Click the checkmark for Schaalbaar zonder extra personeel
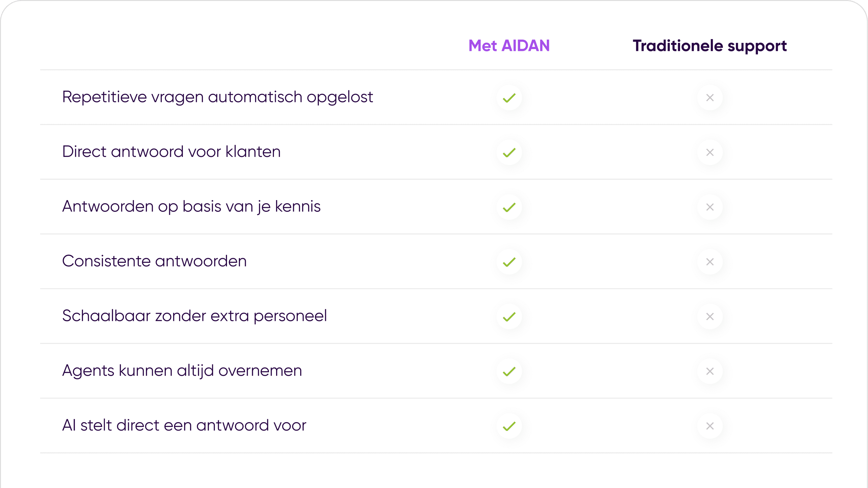This screenshot has height=488, width=868. click(x=509, y=317)
